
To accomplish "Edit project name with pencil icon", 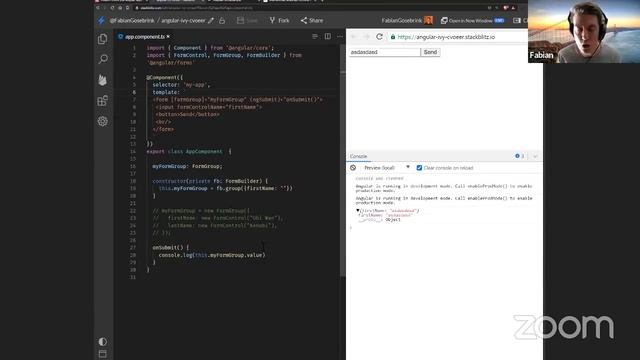I will pyautogui.click(x=211, y=20).
